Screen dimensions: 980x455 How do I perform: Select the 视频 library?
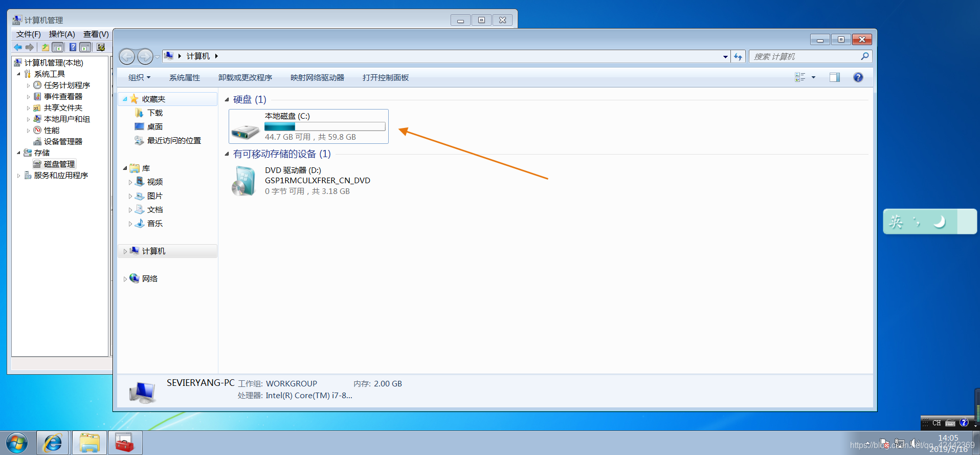155,182
